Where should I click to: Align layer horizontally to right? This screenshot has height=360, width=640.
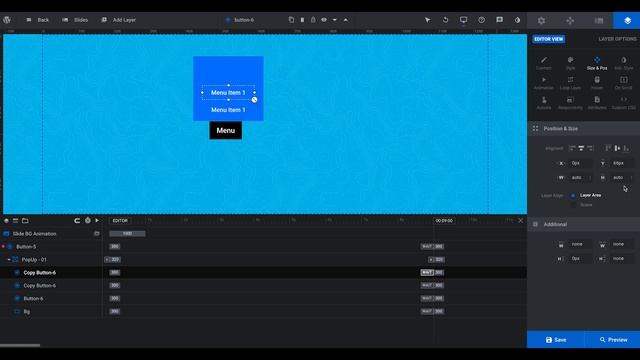[x=590, y=148]
